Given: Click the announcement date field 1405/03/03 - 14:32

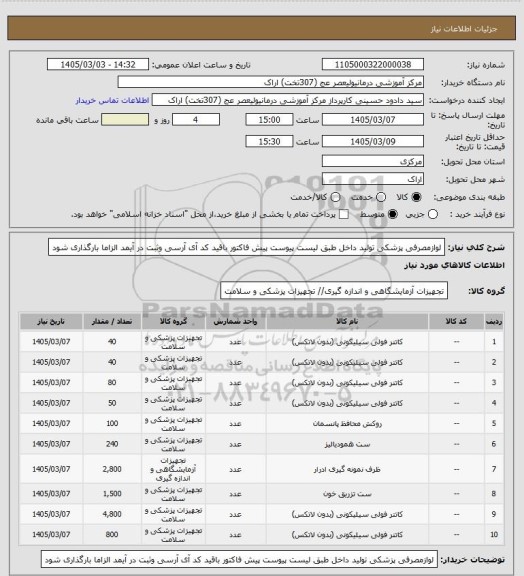Looking at the screenshot, I should tap(98, 64).
